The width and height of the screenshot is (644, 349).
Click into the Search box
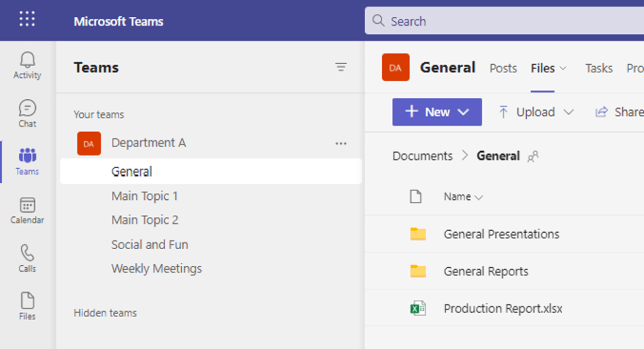tap(504, 21)
